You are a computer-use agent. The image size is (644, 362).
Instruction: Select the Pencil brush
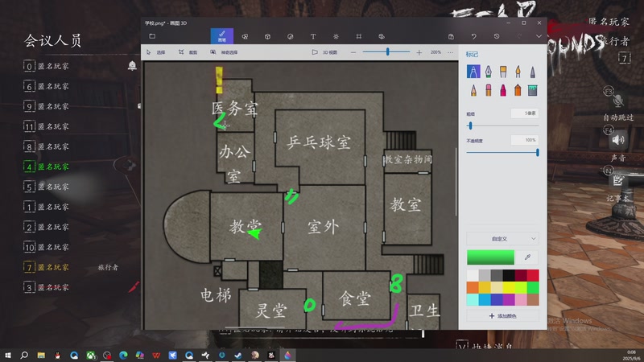[473, 90]
